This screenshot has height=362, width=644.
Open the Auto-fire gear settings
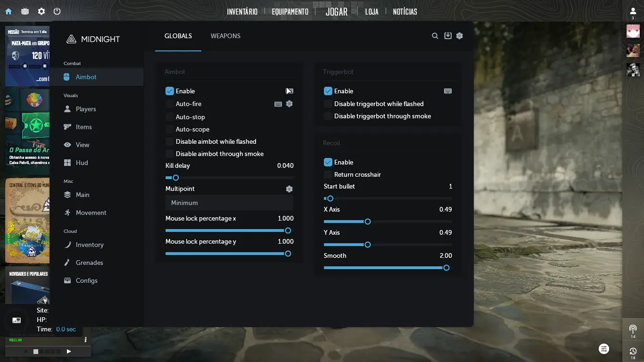(289, 104)
